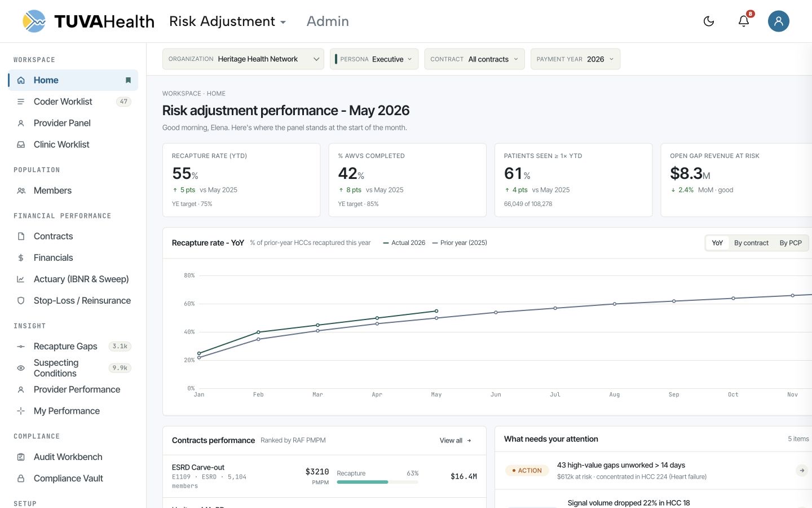Screen dimensions: 812x508
Task: Click the Audit Workbench clipboard icon
Action: point(21,457)
